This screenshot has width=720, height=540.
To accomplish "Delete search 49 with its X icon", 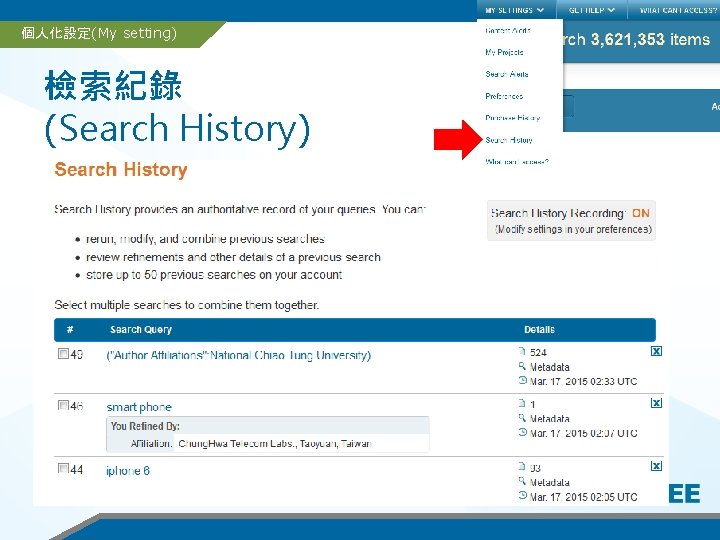I will (x=656, y=351).
